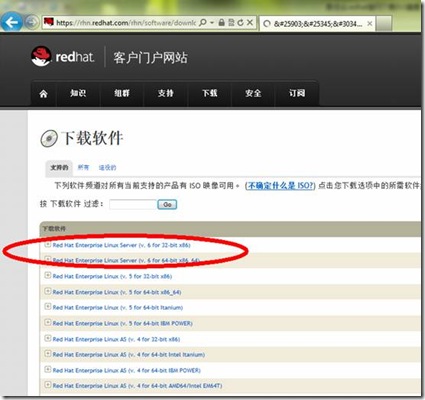Screen dimensions: 425x400
Task: Open the 知识 navigation menu
Action: (x=78, y=93)
